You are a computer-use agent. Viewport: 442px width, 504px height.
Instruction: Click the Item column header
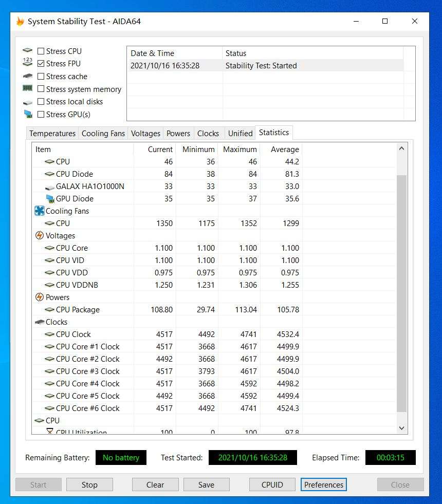[x=83, y=150]
